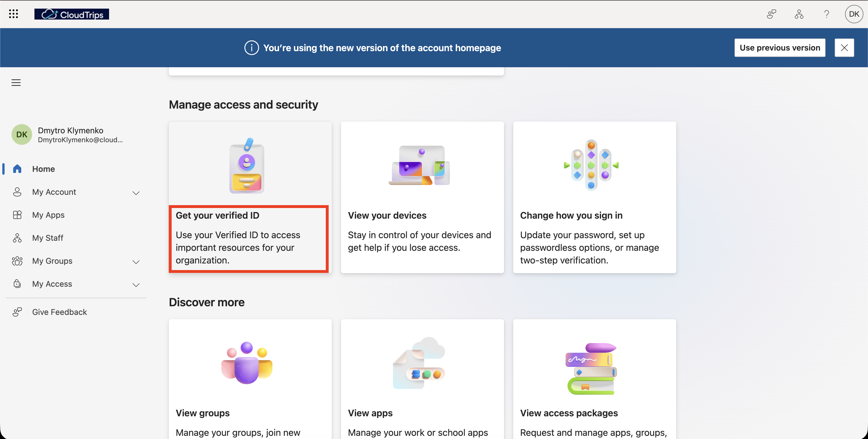Click the Dmytro Klymenko name text
Screen dimensions: 868x439
[x=70, y=130]
